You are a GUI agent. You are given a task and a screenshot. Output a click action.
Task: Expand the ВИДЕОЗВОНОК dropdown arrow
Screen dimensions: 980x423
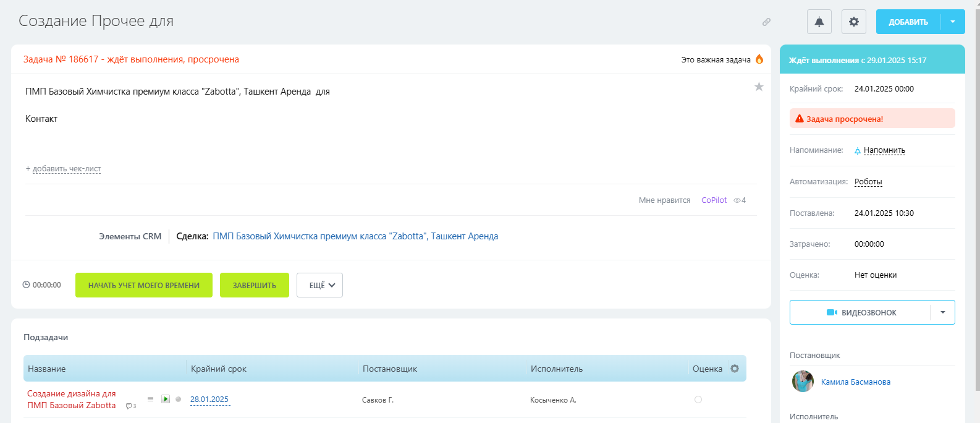coord(943,312)
